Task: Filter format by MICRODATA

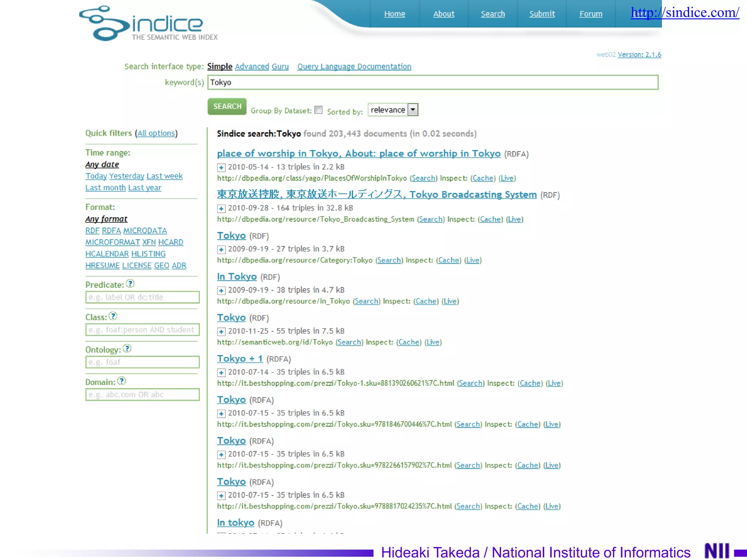Action: pos(145,231)
